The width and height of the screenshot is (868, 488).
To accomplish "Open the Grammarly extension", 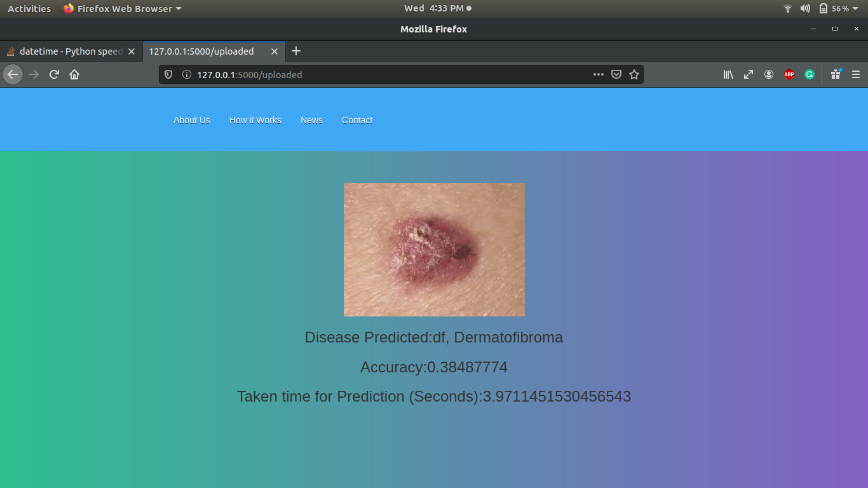I will coord(809,74).
